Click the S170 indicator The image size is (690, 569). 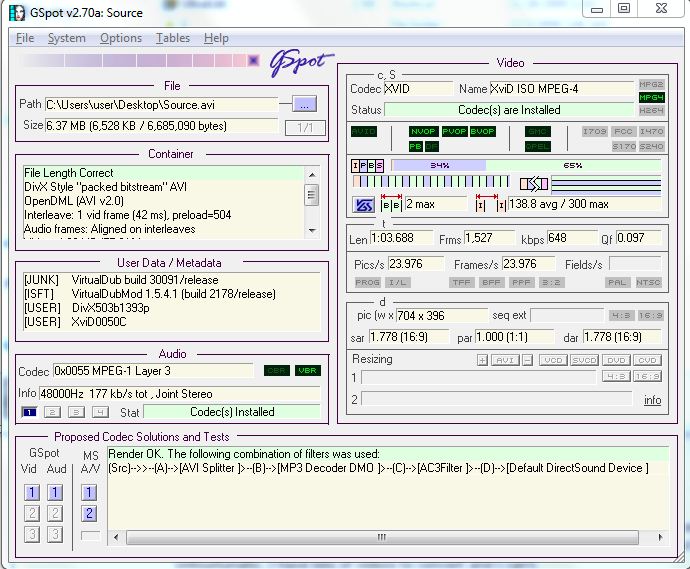[624, 146]
